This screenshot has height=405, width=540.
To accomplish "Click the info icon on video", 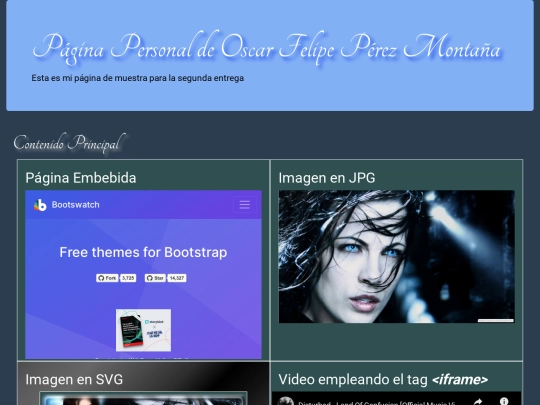I will (504, 401).
